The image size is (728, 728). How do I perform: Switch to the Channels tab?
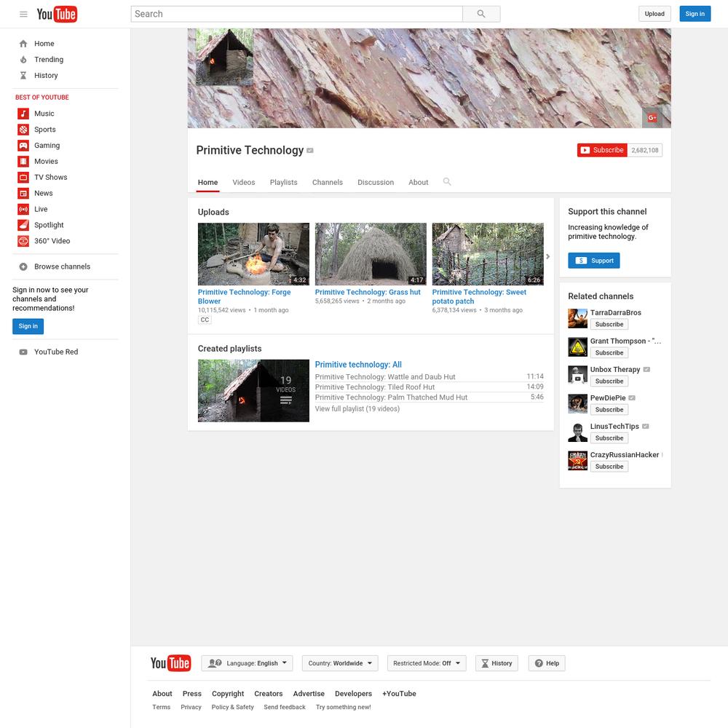pos(328,183)
